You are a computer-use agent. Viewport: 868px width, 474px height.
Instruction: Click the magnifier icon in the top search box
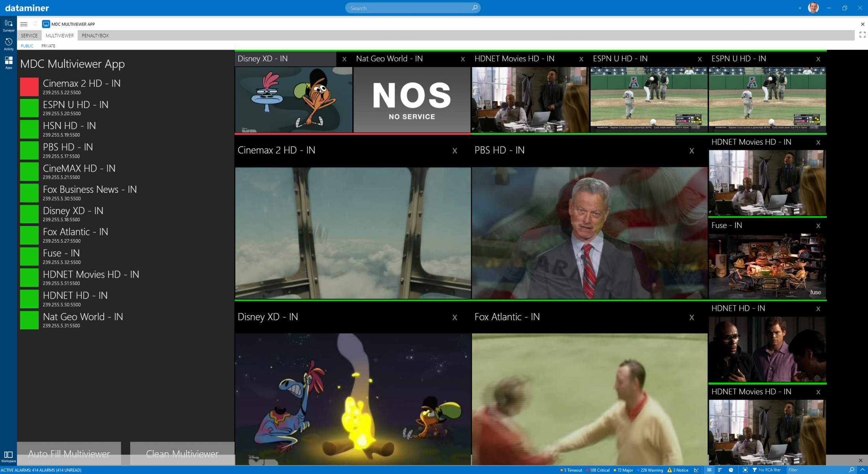pyautogui.click(x=475, y=8)
